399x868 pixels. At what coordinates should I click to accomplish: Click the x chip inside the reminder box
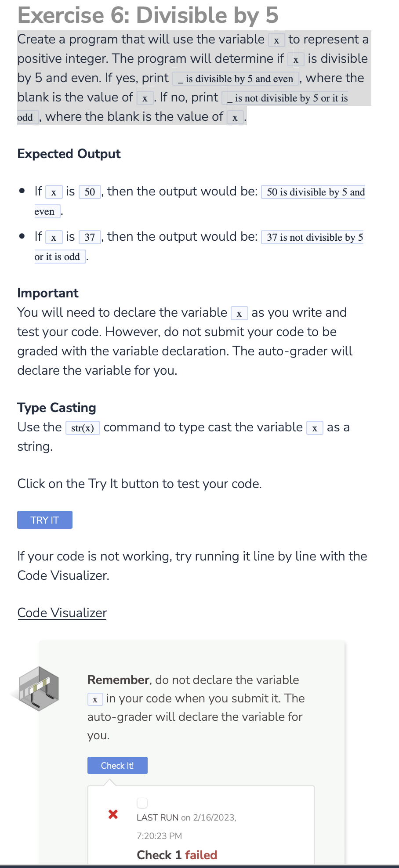pos(95,699)
